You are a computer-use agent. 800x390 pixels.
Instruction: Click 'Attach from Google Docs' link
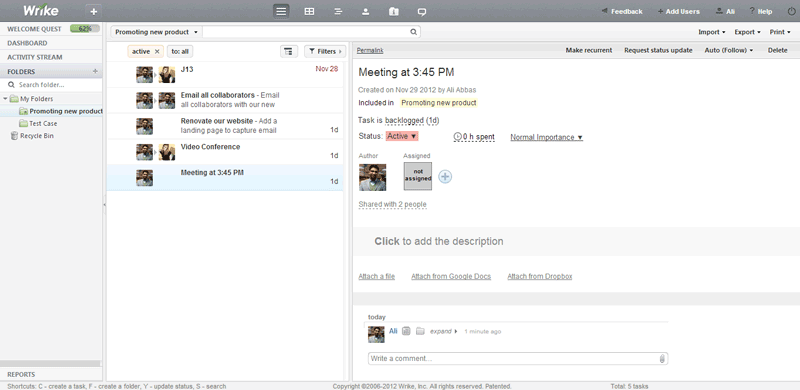[x=451, y=276]
